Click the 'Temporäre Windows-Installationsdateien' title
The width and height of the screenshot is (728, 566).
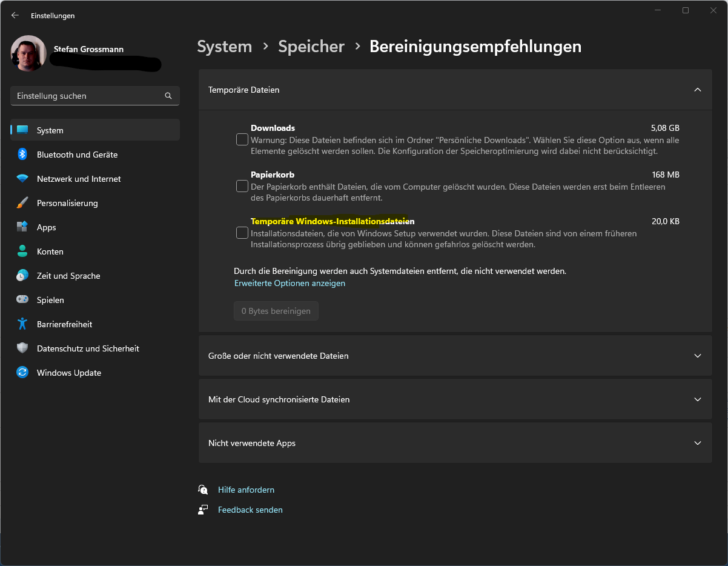point(333,221)
